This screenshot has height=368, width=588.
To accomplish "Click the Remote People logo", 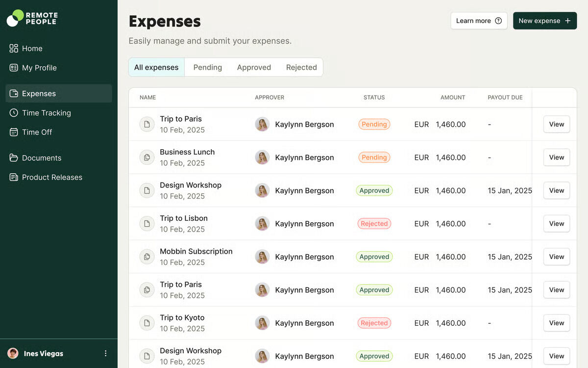I will pyautogui.click(x=31, y=18).
